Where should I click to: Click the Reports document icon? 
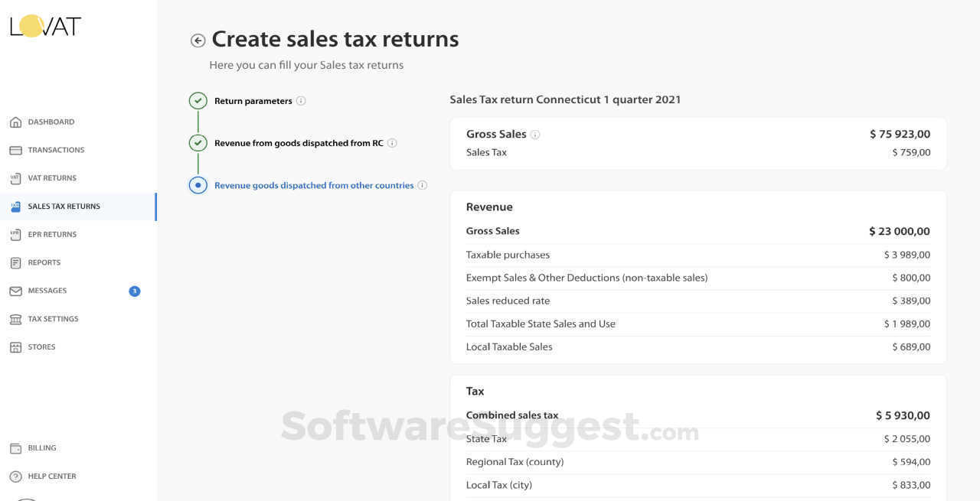coord(15,263)
